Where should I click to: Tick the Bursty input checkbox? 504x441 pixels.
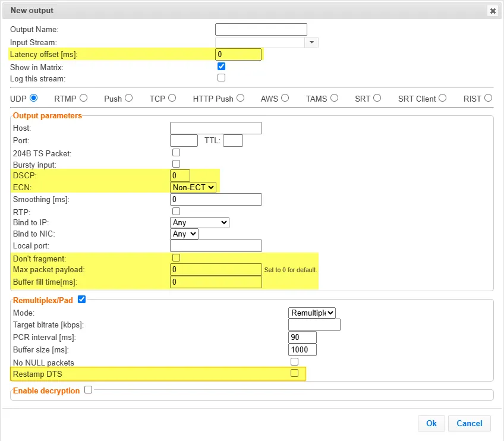(176, 163)
